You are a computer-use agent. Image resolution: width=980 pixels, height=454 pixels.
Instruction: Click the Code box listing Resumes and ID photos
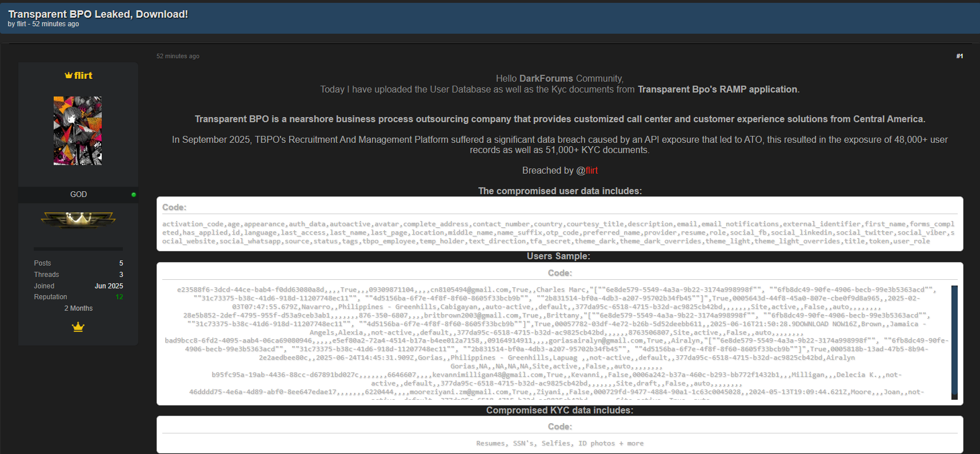click(x=559, y=443)
